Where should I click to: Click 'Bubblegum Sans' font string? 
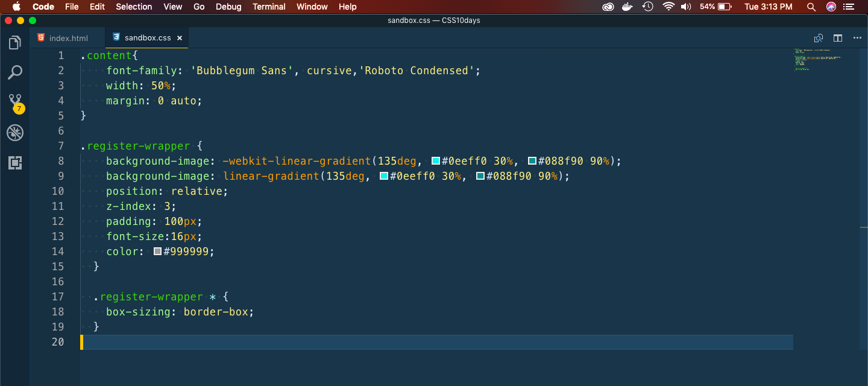(242, 71)
